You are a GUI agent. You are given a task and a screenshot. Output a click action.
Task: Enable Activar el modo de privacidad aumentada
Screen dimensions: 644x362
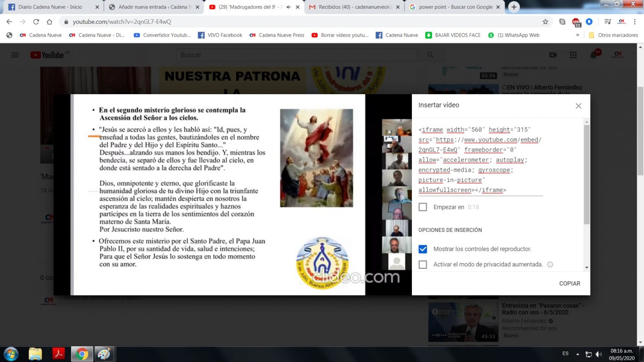point(422,265)
